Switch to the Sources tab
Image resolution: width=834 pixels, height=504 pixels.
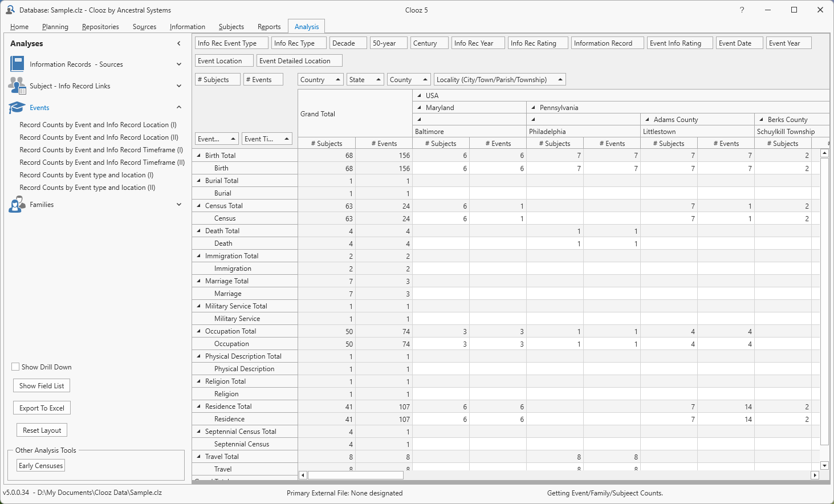pyautogui.click(x=144, y=27)
